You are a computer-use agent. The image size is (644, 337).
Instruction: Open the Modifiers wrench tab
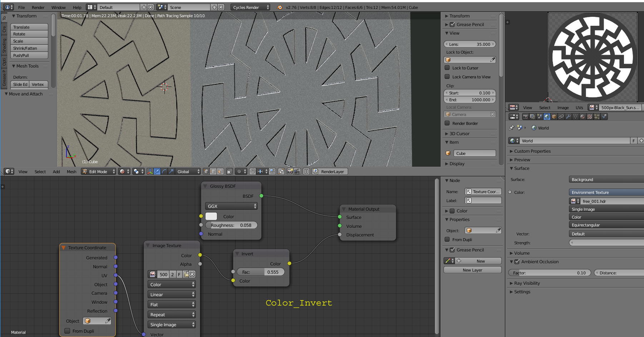pyautogui.click(x=568, y=117)
